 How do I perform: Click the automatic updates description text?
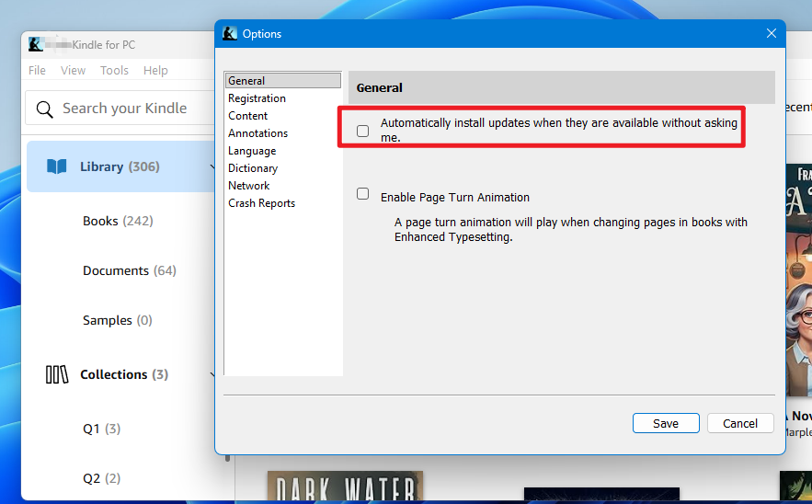(559, 130)
